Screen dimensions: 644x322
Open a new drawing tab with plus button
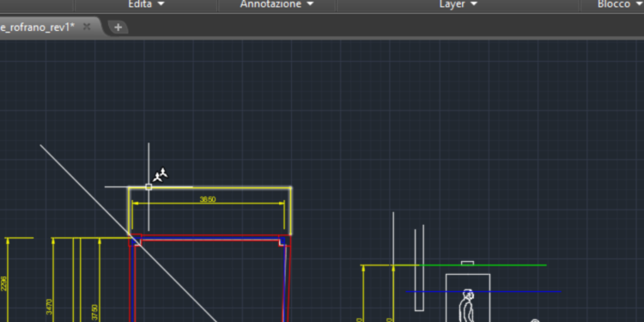click(x=118, y=27)
